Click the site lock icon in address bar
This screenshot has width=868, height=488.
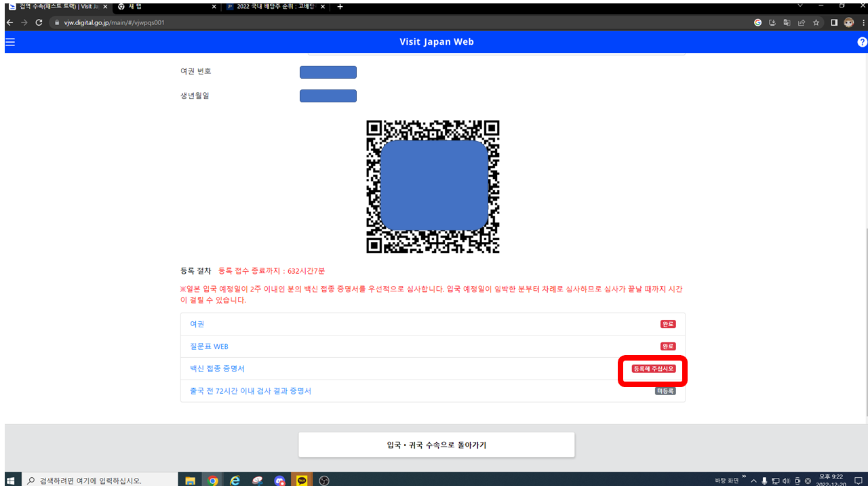coord(58,22)
